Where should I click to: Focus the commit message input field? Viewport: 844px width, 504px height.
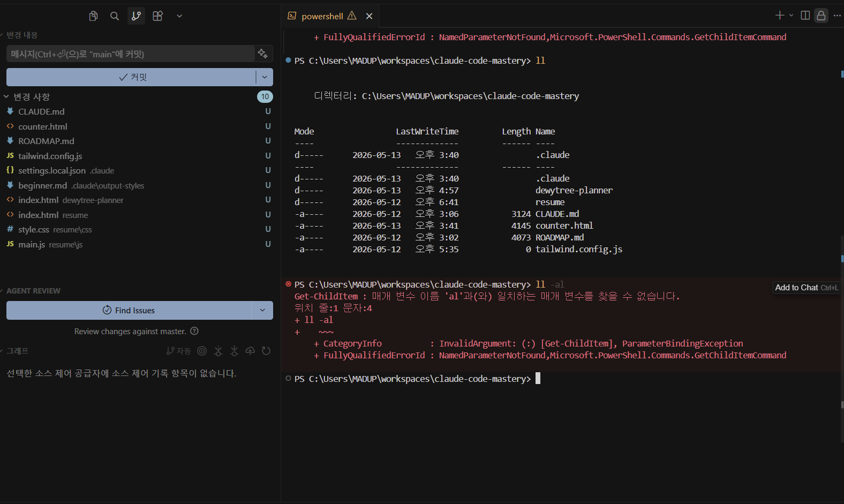[131, 54]
